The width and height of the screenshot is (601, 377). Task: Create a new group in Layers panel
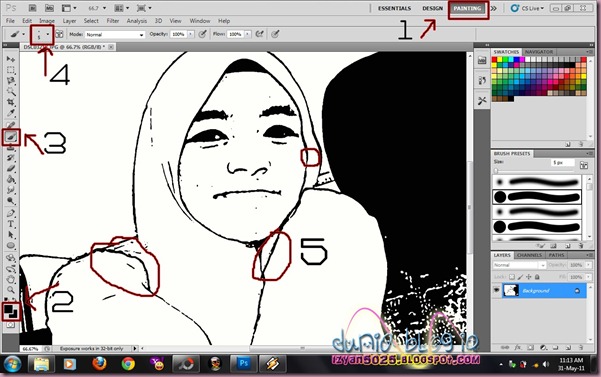[x=556, y=347]
